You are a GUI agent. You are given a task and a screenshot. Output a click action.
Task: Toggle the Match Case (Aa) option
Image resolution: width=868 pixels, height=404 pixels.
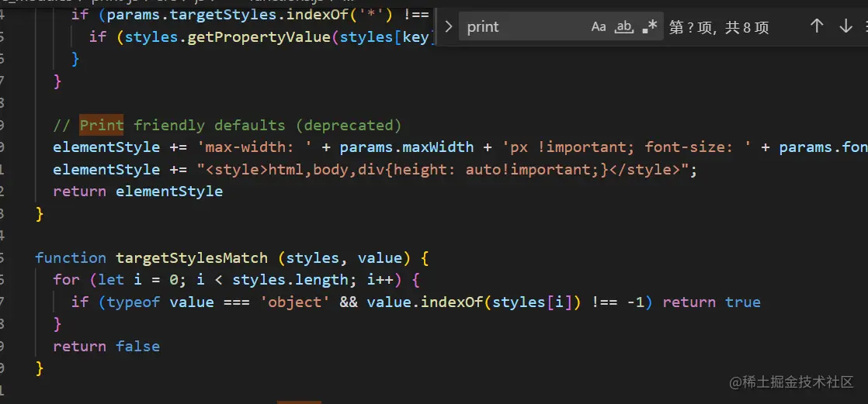pyautogui.click(x=599, y=26)
